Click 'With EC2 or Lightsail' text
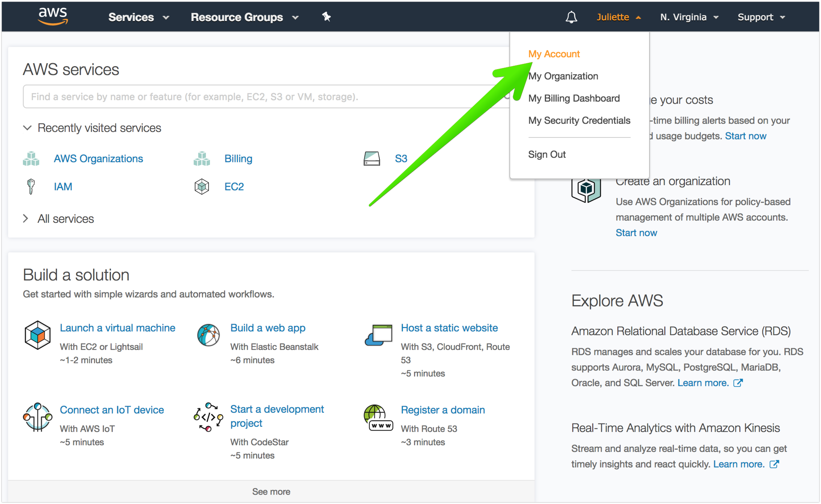 point(101,347)
